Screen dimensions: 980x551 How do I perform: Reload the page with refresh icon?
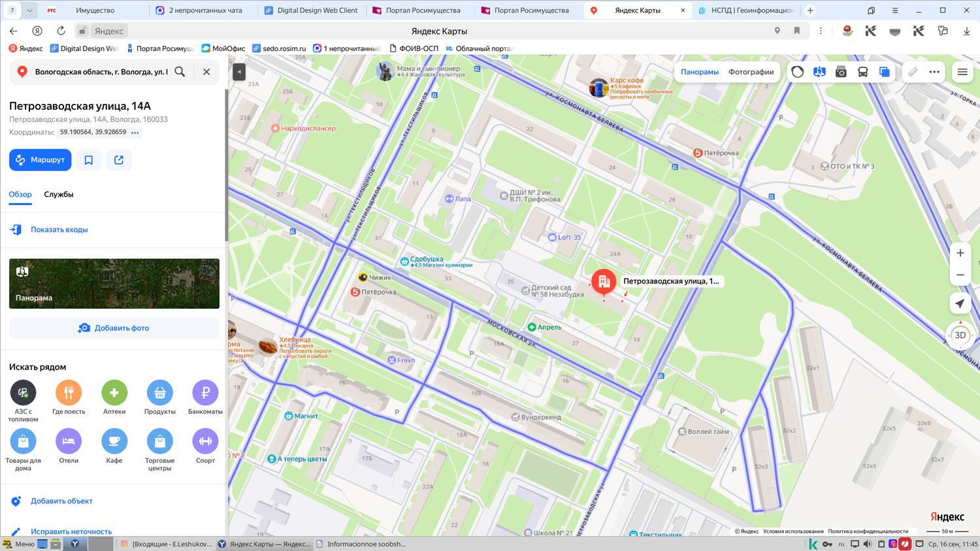[x=61, y=31]
